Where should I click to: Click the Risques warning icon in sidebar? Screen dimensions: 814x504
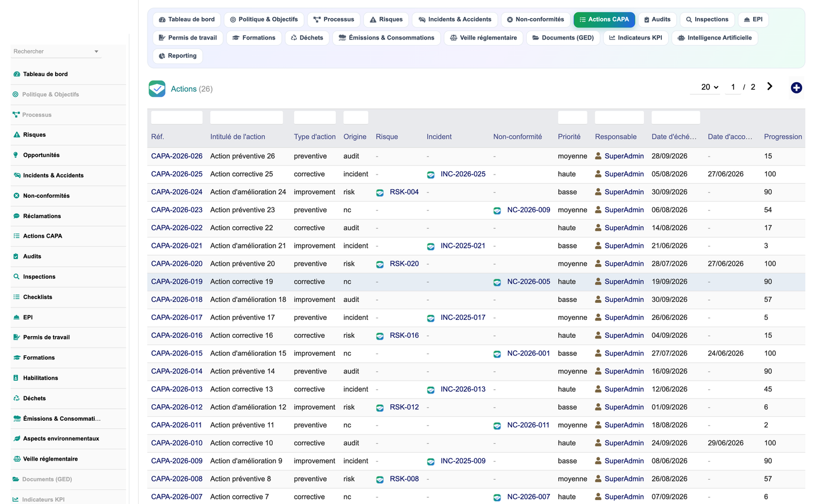click(x=16, y=135)
